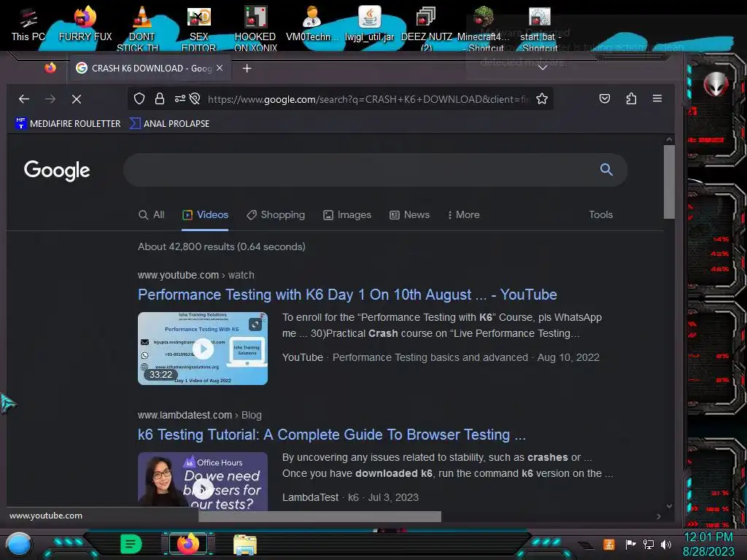Click the scroll down arrow of page
Viewport: 747px width, 560px height.
tap(669, 506)
